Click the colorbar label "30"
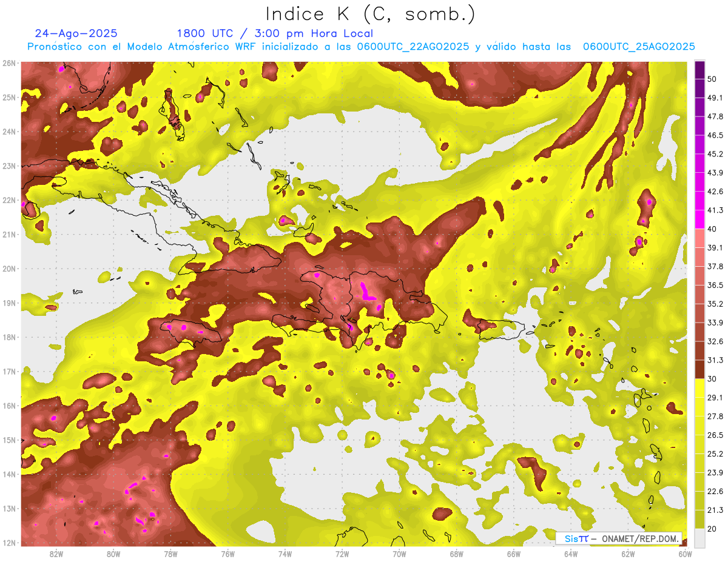Viewport: 728px width, 562px height. click(712, 379)
